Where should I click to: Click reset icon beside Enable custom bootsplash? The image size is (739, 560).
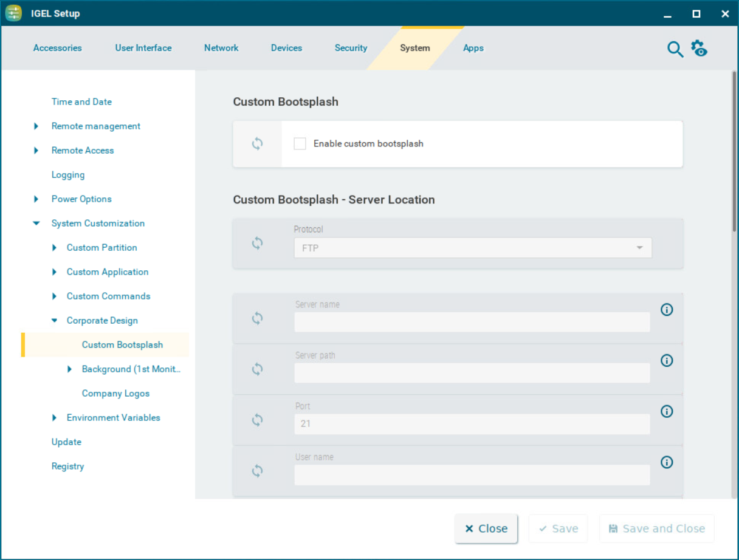click(257, 144)
